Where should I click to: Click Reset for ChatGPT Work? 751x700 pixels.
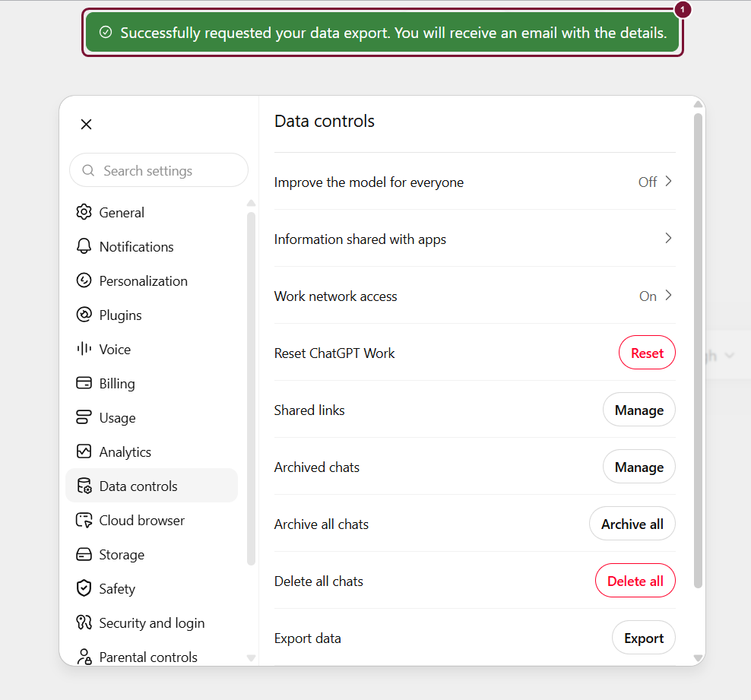coord(647,353)
